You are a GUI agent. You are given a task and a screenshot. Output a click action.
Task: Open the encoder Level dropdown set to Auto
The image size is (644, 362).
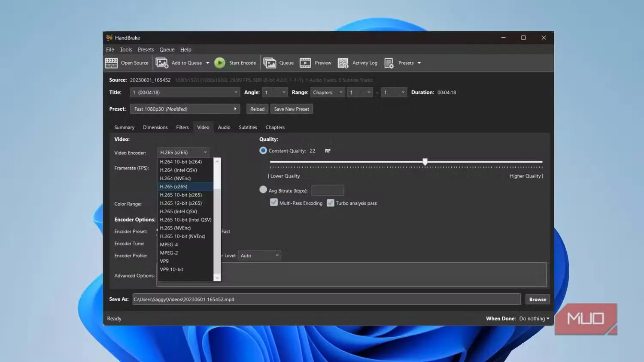[260, 256]
